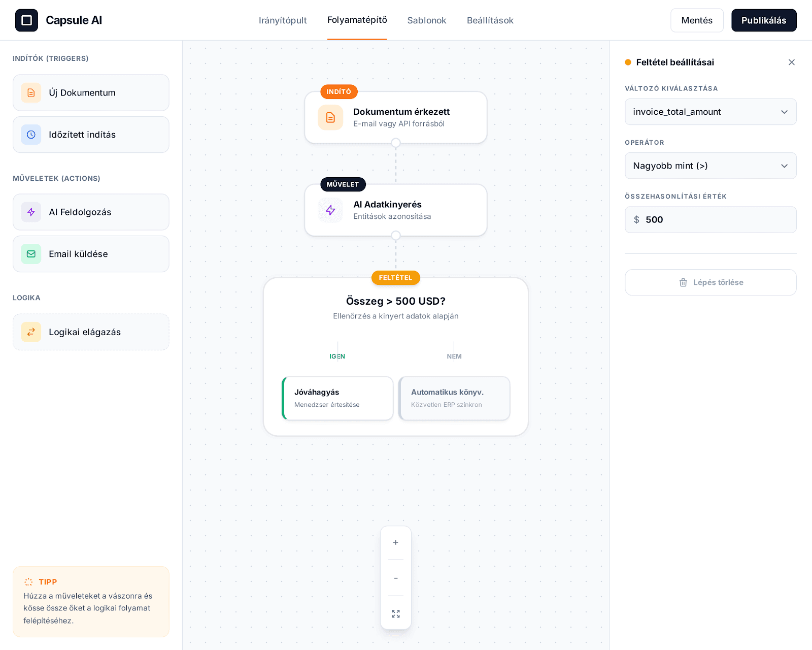The image size is (812, 650).
Task: Open the invoice_total_amount variable dropdown
Action: [x=710, y=112]
